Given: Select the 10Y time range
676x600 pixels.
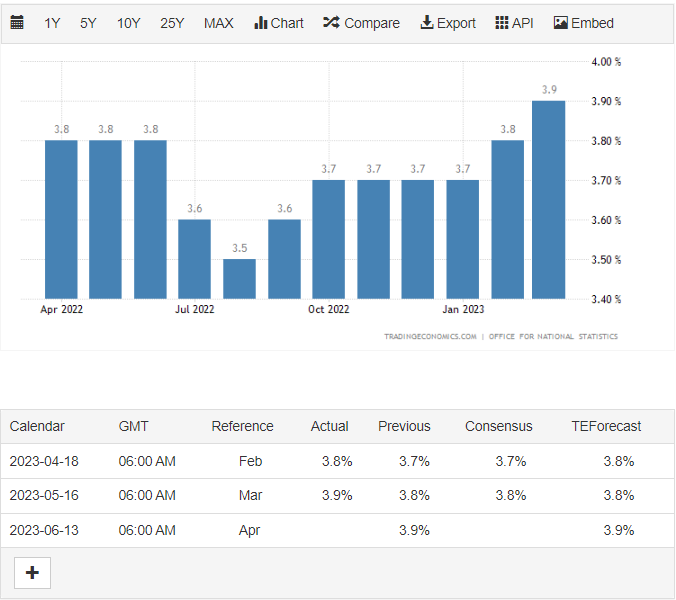Looking at the screenshot, I should pyautogui.click(x=128, y=22).
